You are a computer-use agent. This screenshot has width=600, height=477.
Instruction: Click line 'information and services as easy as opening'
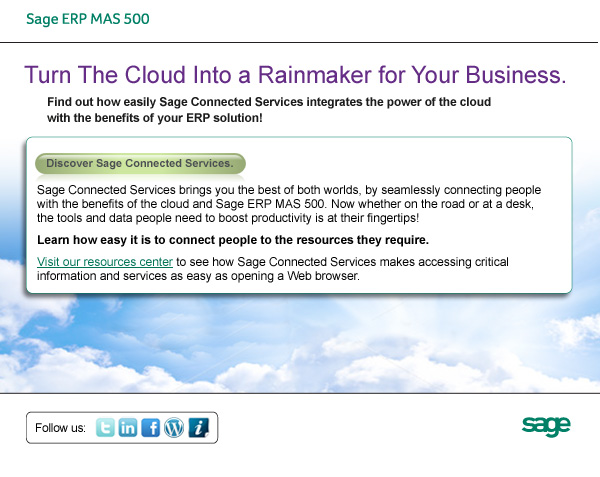tap(198, 276)
